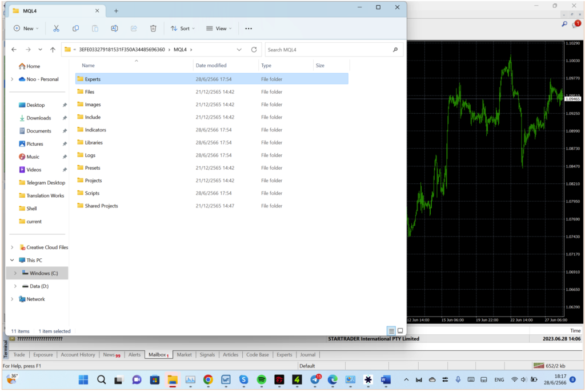Open the Code Base tab
Image resolution: width=585 pixels, height=392 pixels.
point(258,355)
